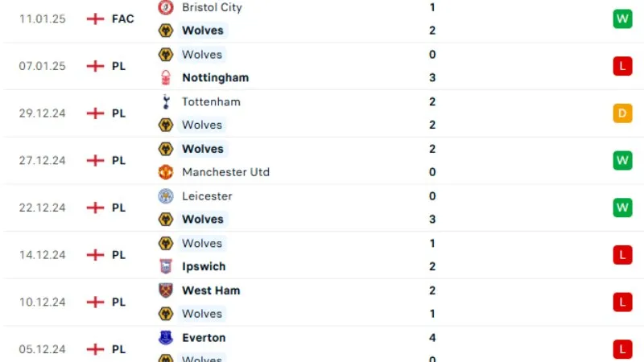The width and height of the screenshot is (644, 362).
Task: Click the Ipswich crest icon
Action: pyautogui.click(x=166, y=266)
